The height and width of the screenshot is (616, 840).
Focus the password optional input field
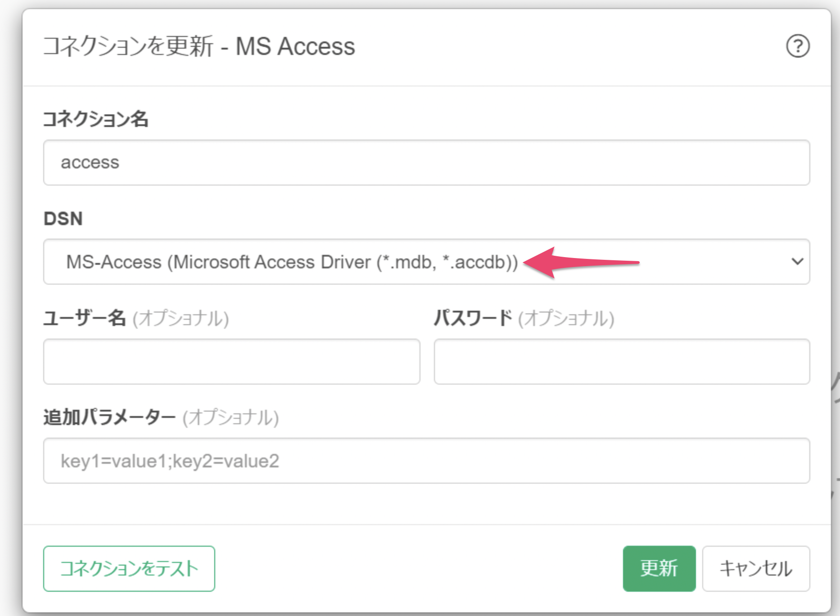pos(622,362)
